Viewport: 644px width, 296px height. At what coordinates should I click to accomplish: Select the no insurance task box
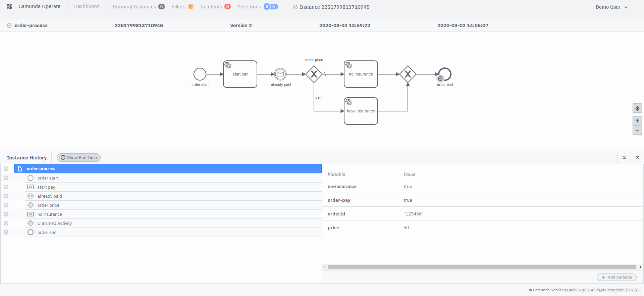tap(361, 74)
